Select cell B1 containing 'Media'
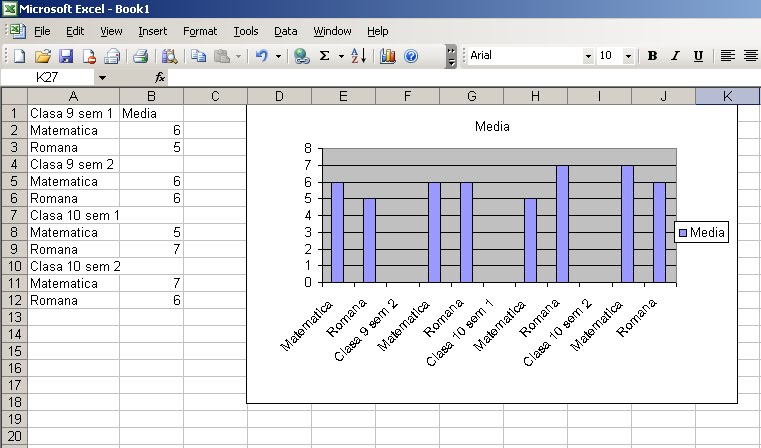The width and height of the screenshot is (761, 448). (151, 113)
